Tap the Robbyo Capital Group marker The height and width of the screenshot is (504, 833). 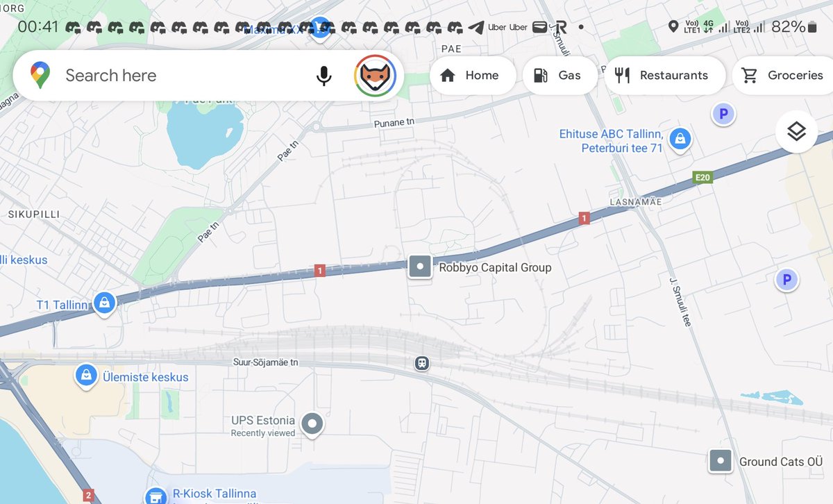click(420, 267)
